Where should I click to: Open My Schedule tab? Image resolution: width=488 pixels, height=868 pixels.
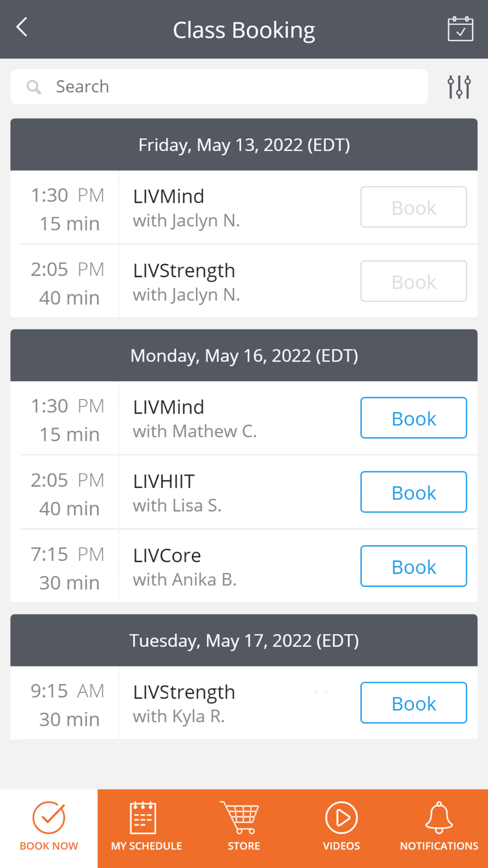(146, 828)
